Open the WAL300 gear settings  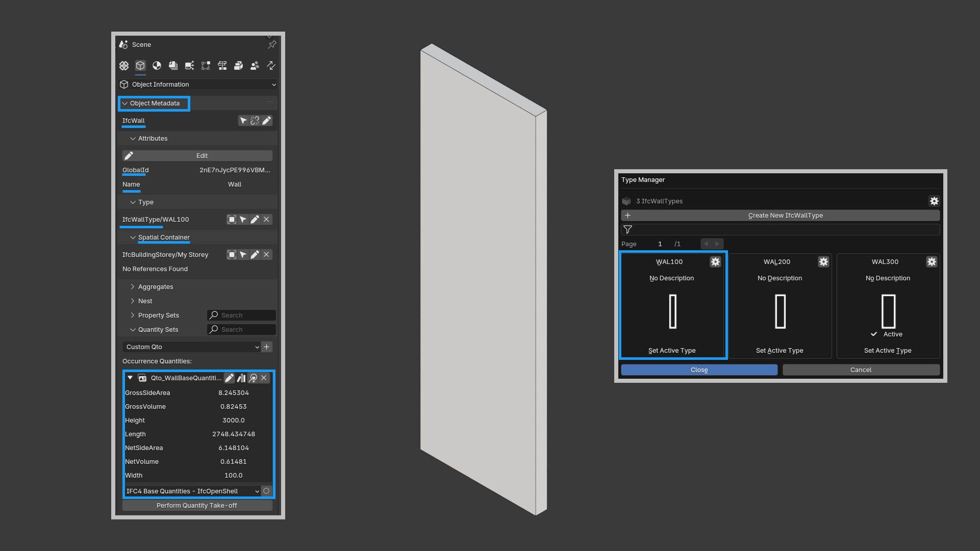(x=932, y=262)
